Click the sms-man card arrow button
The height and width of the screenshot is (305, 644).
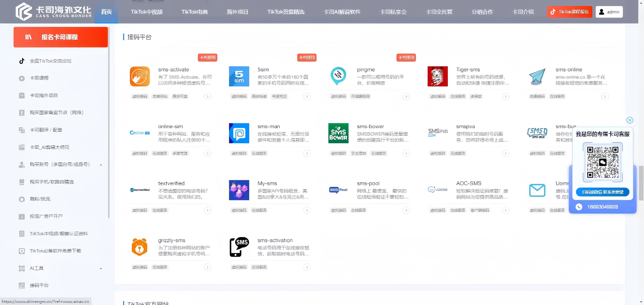(307, 153)
